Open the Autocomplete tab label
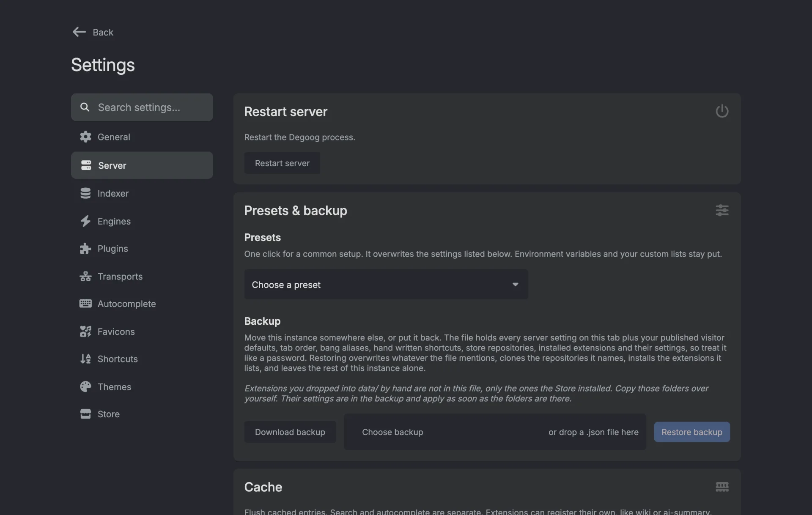The height and width of the screenshot is (515, 812). [x=127, y=304]
